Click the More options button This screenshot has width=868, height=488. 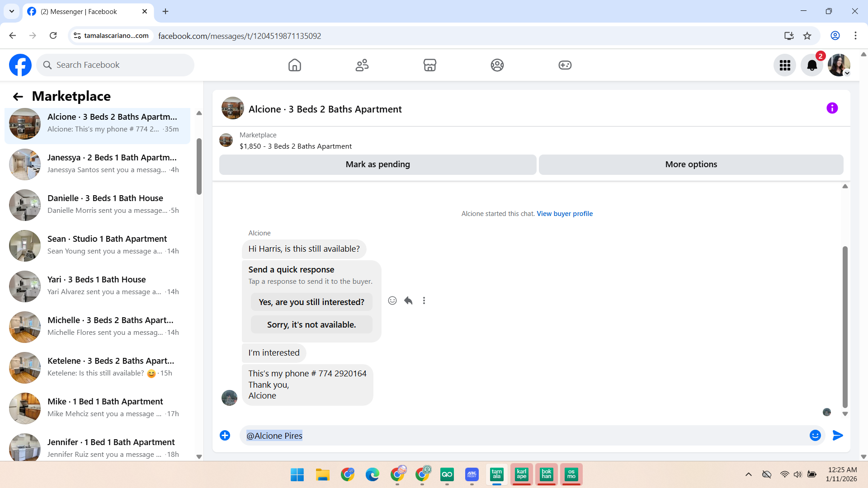690,164
